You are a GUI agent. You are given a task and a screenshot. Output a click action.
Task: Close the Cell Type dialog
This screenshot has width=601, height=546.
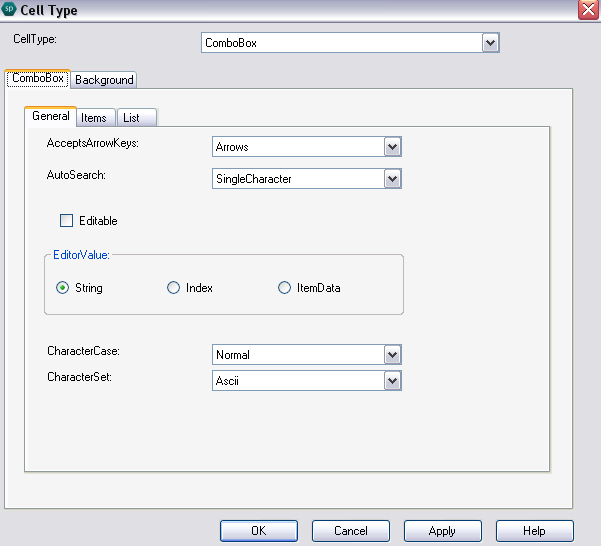(x=588, y=10)
